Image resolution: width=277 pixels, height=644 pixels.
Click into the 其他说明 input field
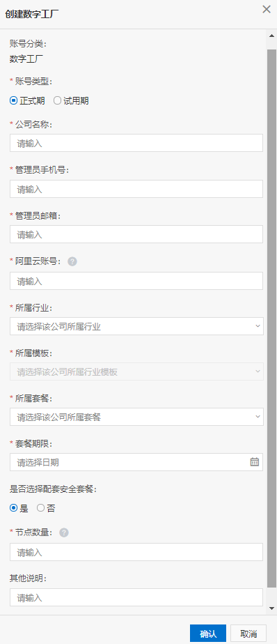(136, 597)
